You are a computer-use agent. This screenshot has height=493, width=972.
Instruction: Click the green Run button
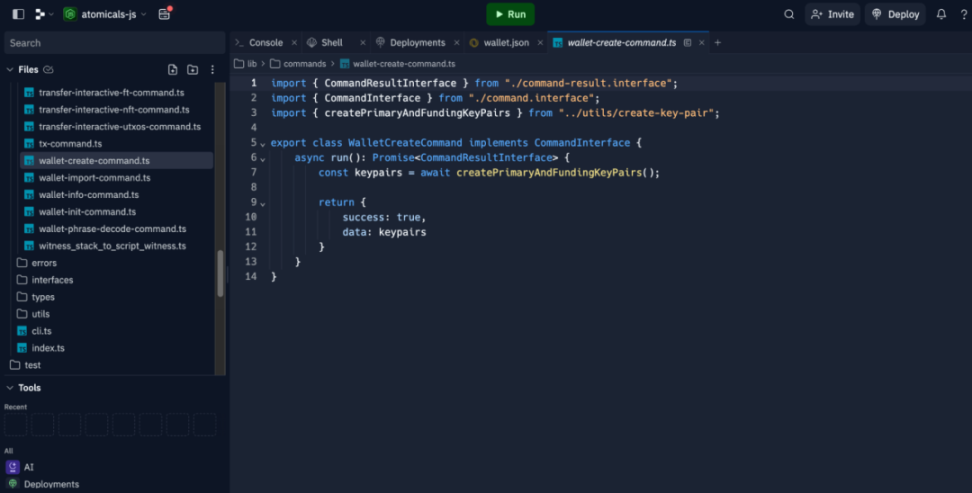pos(510,14)
